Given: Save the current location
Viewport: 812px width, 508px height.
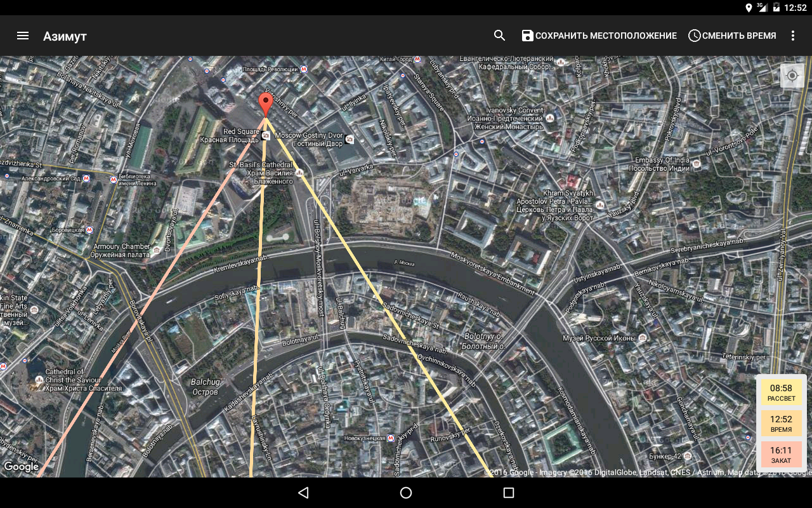Looking at the screenshot, I should click(599, 36).
